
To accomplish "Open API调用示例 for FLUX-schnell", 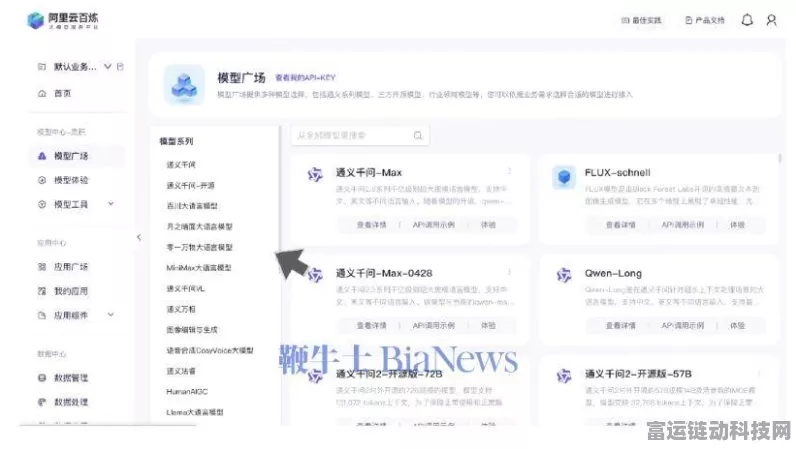I will pos(683,224).
